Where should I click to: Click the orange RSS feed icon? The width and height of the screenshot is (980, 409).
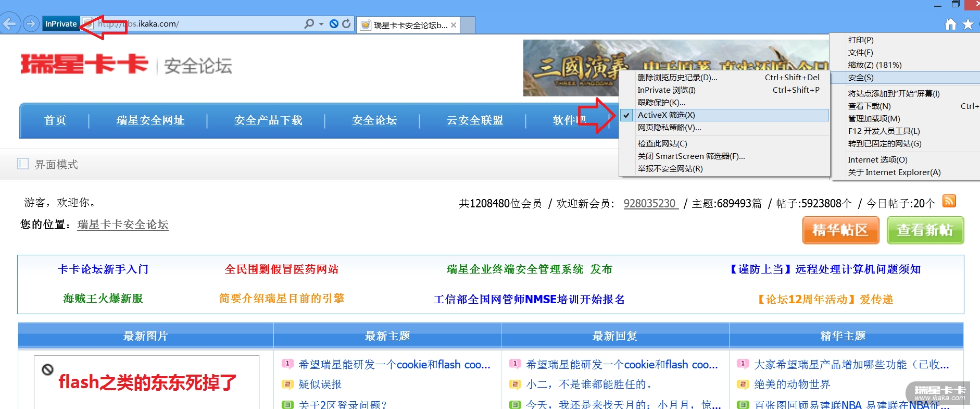click(949, 201)
